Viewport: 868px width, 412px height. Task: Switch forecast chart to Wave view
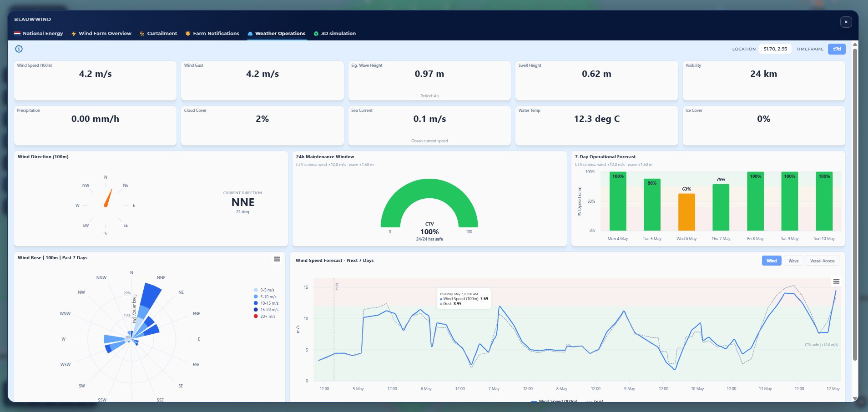793,261
